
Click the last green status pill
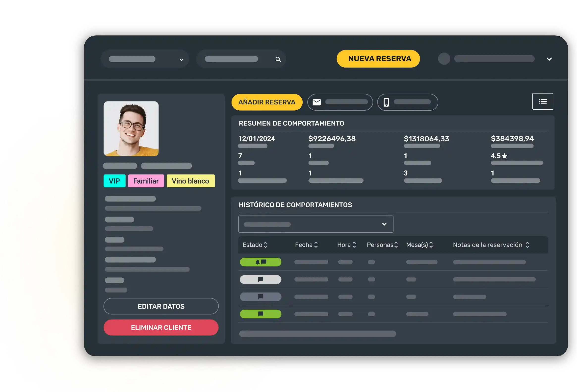click(x=261, y=314)
